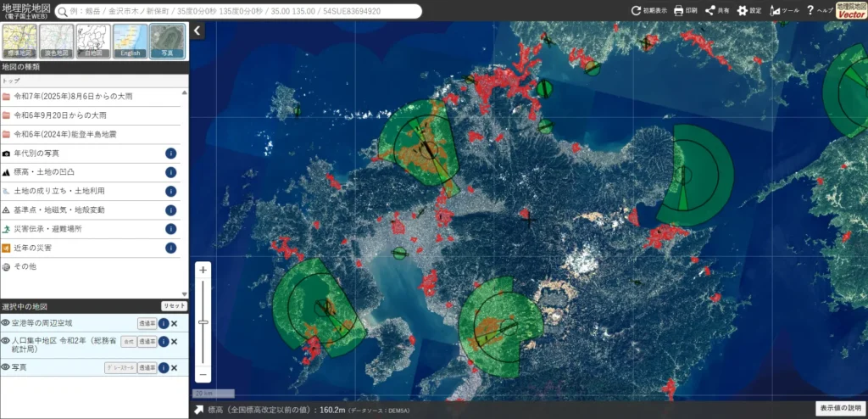The width and height of the screenshot is (868, 419).
Task: Toggle the 写真 layer eye icon
Action: (x=6, y=367)
